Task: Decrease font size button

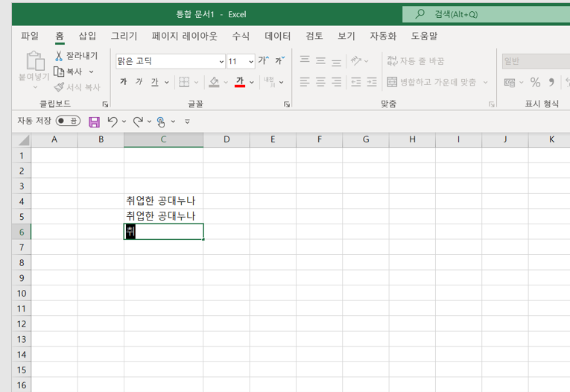Action: pos(279,60)
